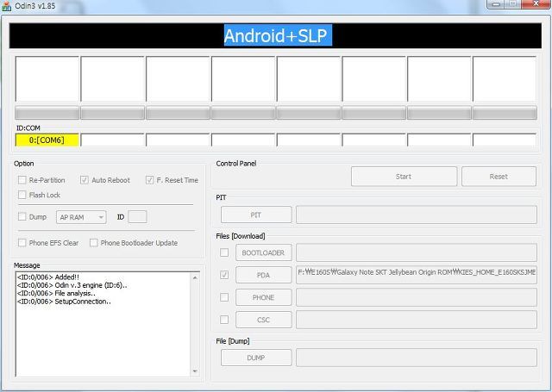
Task: Uncheck the PDA file checkbox
Action: [224, 275]
